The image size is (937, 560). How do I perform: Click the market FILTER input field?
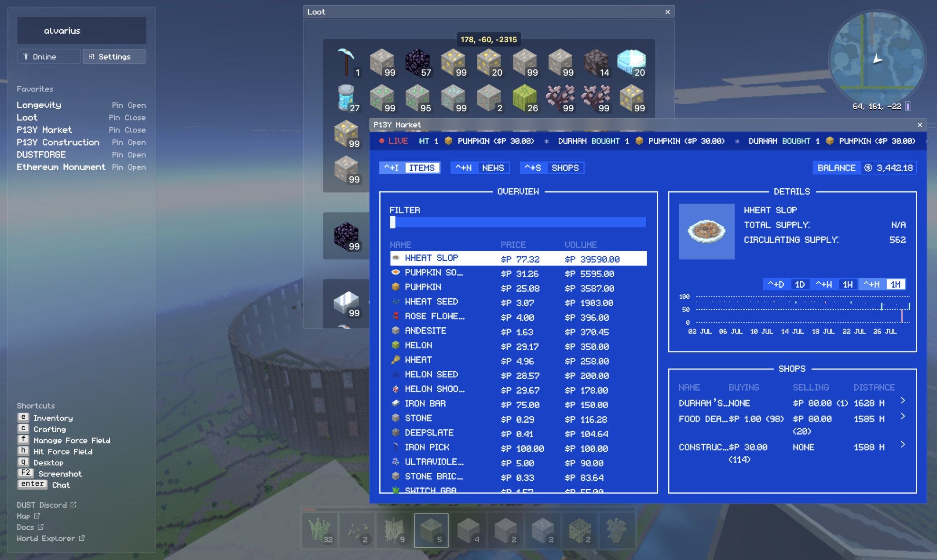click(518, 223)
